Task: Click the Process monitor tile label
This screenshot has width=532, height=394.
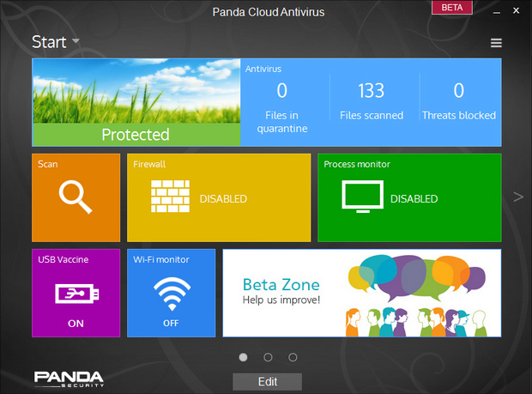Action: tap(357, 164)
